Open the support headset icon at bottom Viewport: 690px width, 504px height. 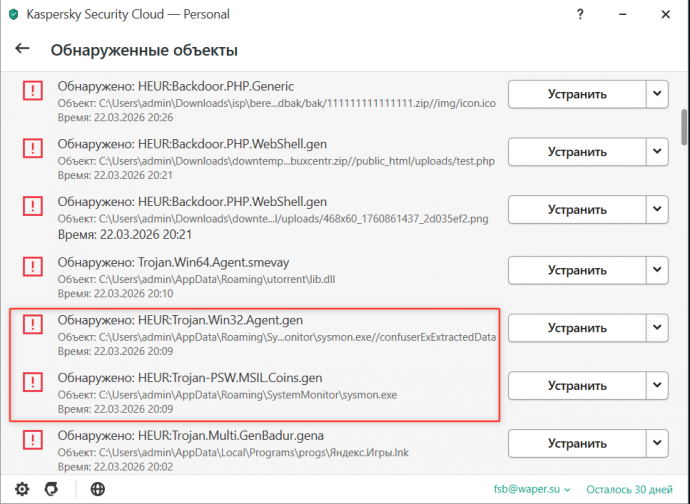[x=51, y=489]
